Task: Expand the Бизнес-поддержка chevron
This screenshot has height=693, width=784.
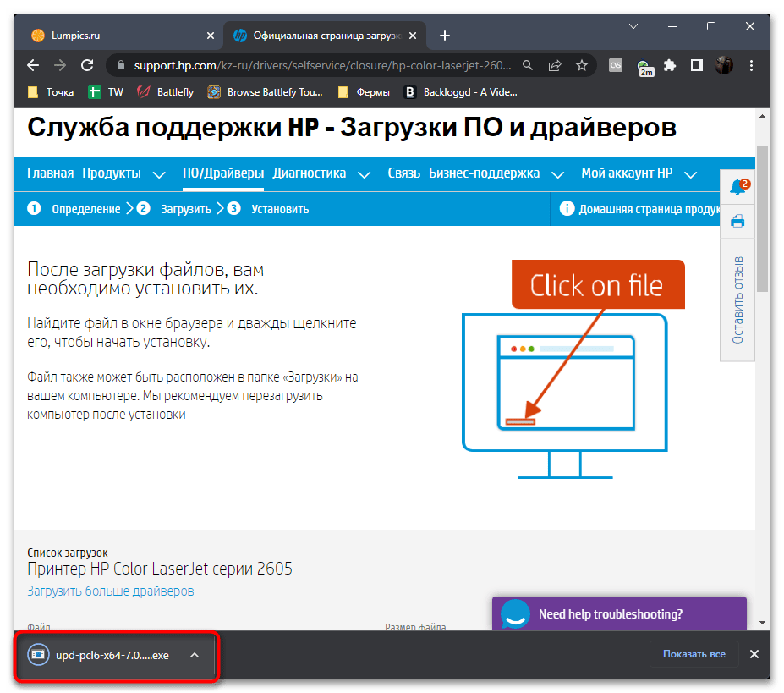Action: [557, 174]
